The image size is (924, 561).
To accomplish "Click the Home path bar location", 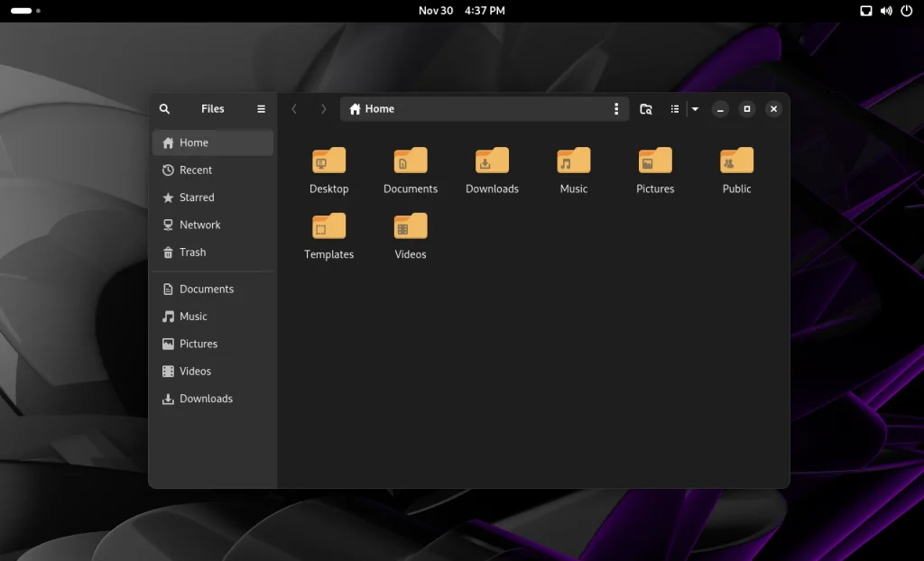I will click(379, 109).
